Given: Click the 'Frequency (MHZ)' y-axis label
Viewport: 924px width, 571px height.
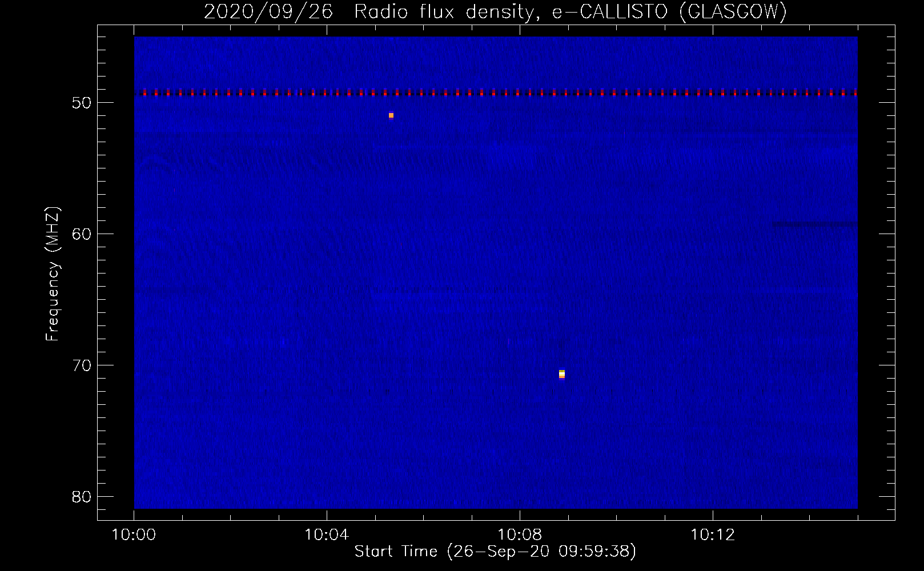Looking at the screenshot, I should click(x=52, y=274).
